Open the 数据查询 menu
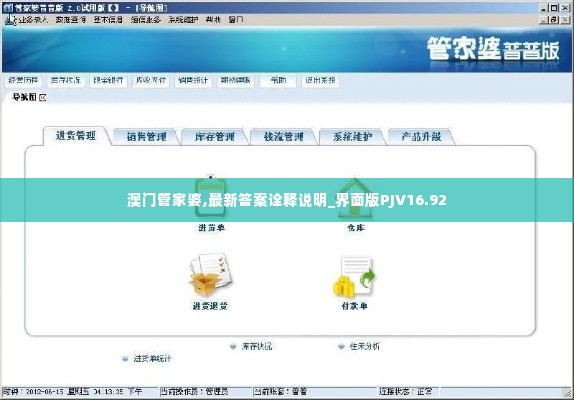574x400 pixels. coord(71,20)
